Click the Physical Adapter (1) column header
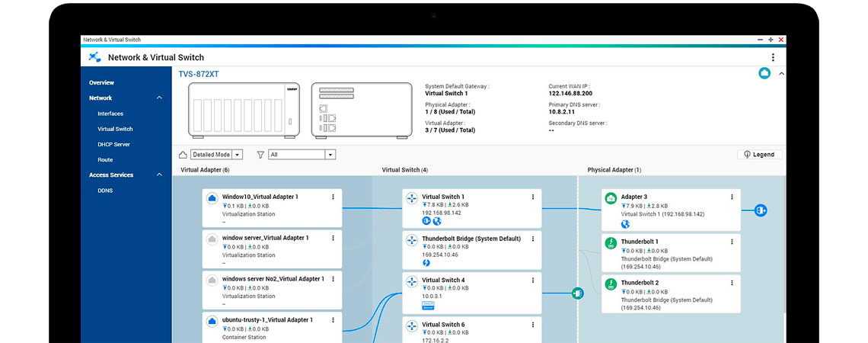 click(x=614, y=170)
